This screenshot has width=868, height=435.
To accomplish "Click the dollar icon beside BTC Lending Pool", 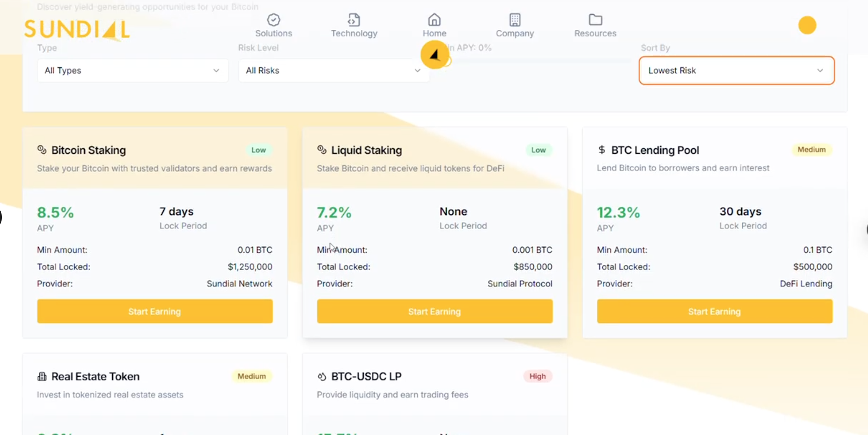I will point(602,150).
